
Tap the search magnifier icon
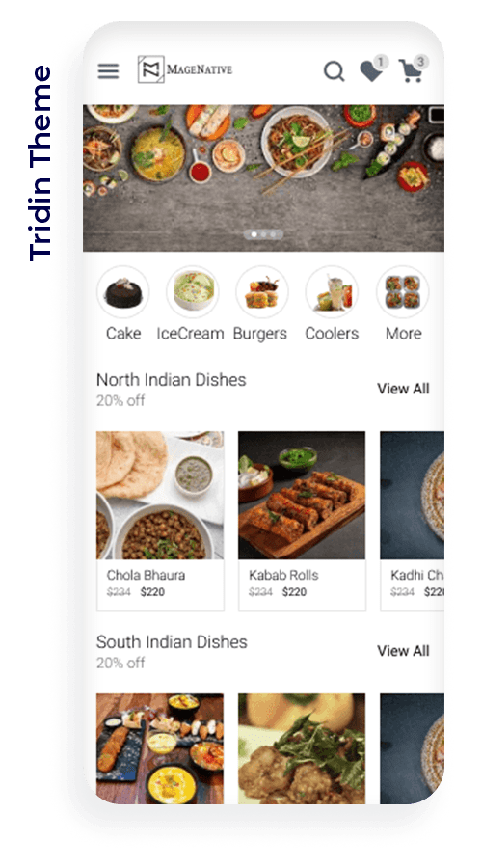tap(335, 71)
